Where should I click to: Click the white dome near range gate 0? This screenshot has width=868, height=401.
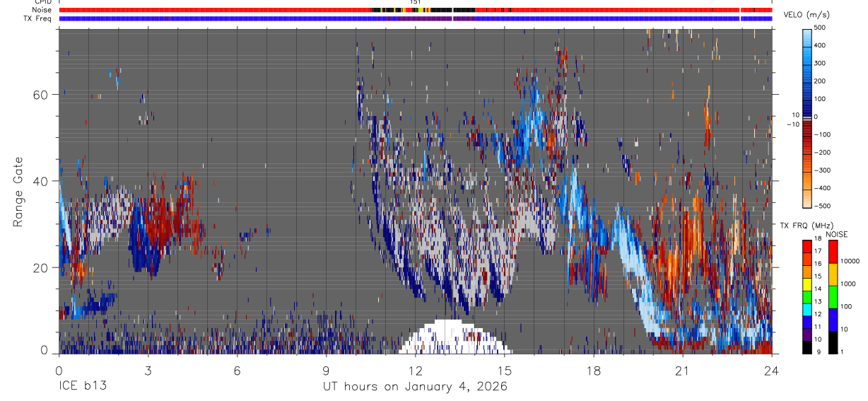(x=455, y=337)
